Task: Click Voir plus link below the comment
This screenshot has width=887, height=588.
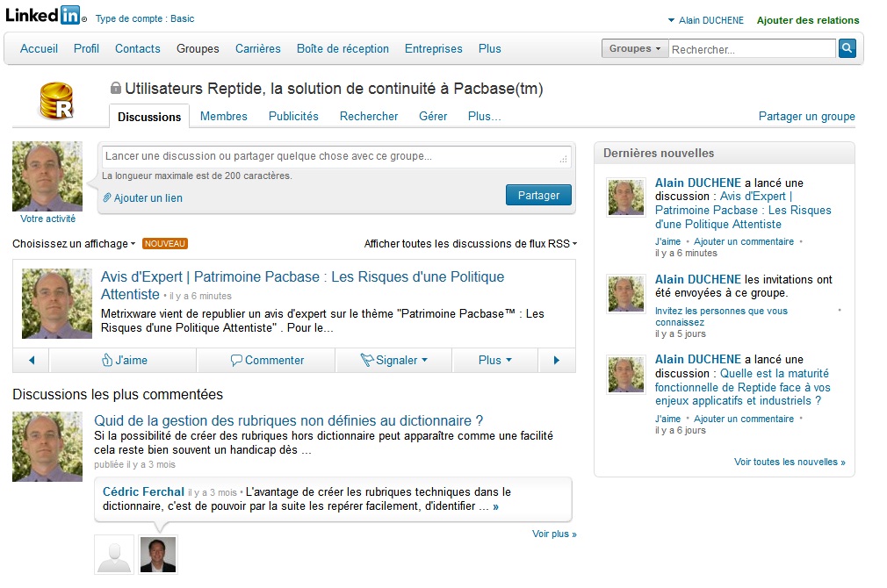Action: (554, 534)
